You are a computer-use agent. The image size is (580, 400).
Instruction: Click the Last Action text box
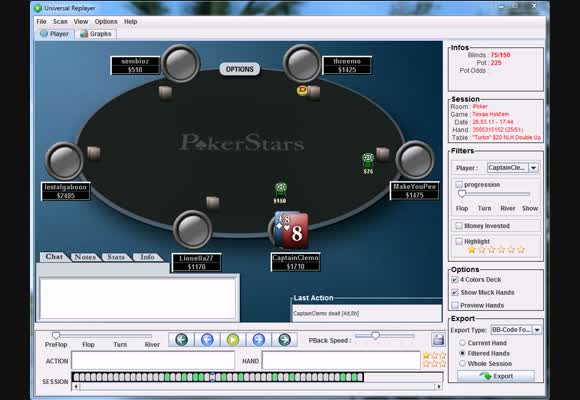coord(367,313)
